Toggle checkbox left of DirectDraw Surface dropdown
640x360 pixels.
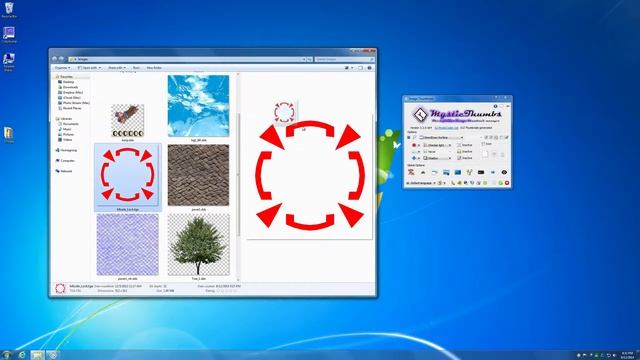pyautogui.click(x=409, y=138)
